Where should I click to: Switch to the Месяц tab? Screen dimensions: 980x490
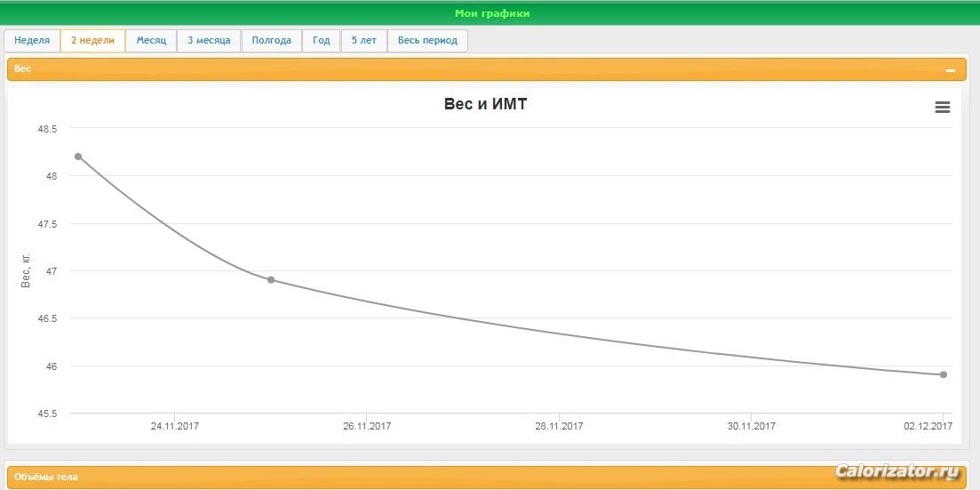[151, 41]
